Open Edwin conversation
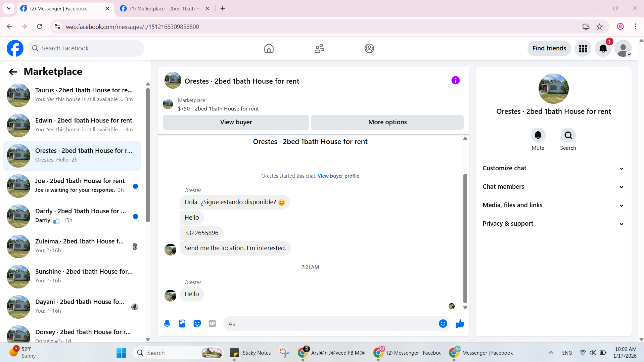 (x=72, y=125)
